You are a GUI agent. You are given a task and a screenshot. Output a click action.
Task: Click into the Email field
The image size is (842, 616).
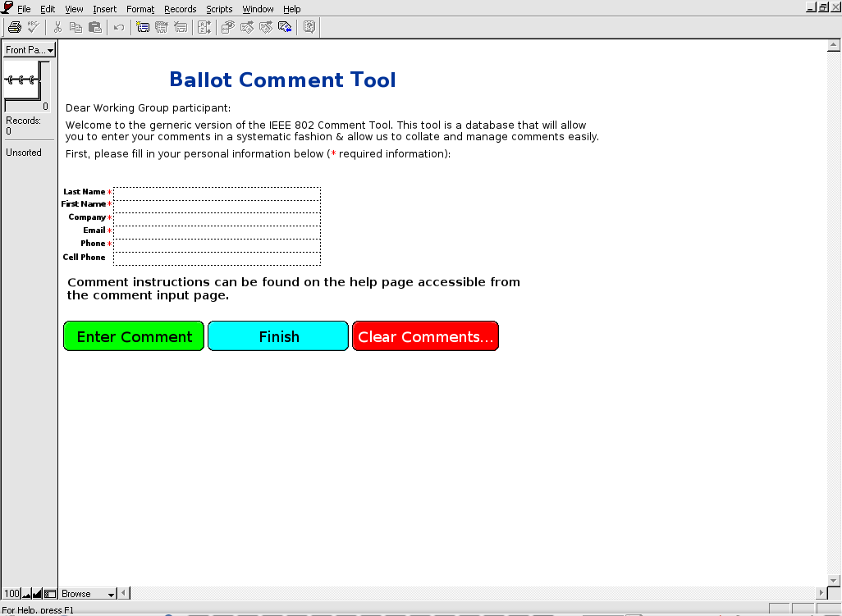point(217,232)
